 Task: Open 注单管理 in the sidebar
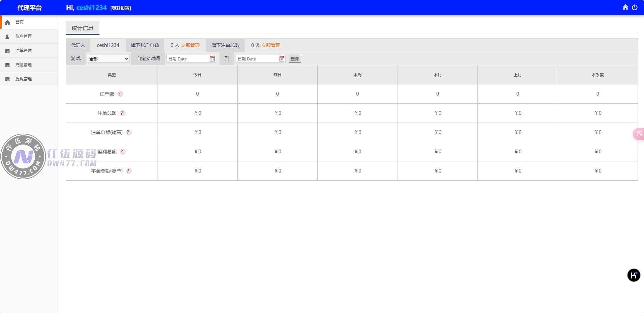click(23, 51)
